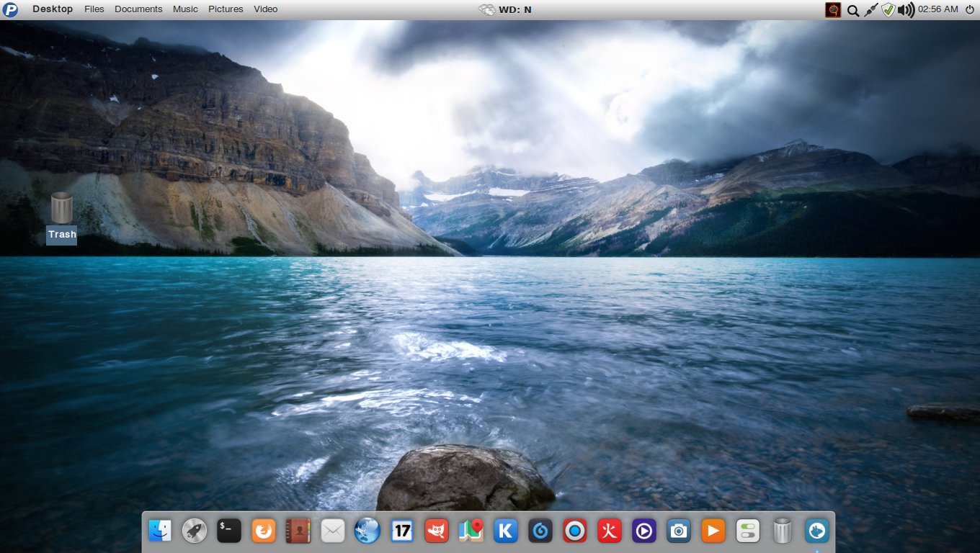Launch the red GIMP-style mascot icon
Viewport: 980px width, 553px height.
pyautogui.click(x=437, y=531)
